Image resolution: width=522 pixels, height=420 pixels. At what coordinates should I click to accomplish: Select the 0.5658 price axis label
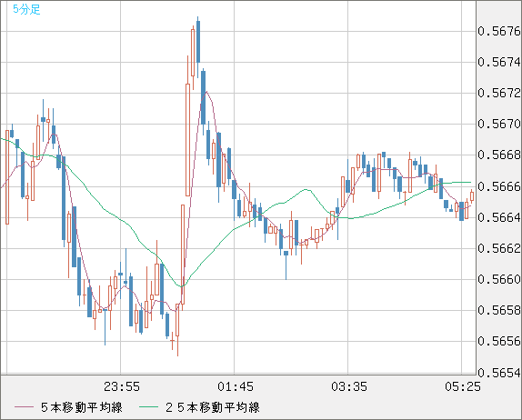[x=499, y=310]
